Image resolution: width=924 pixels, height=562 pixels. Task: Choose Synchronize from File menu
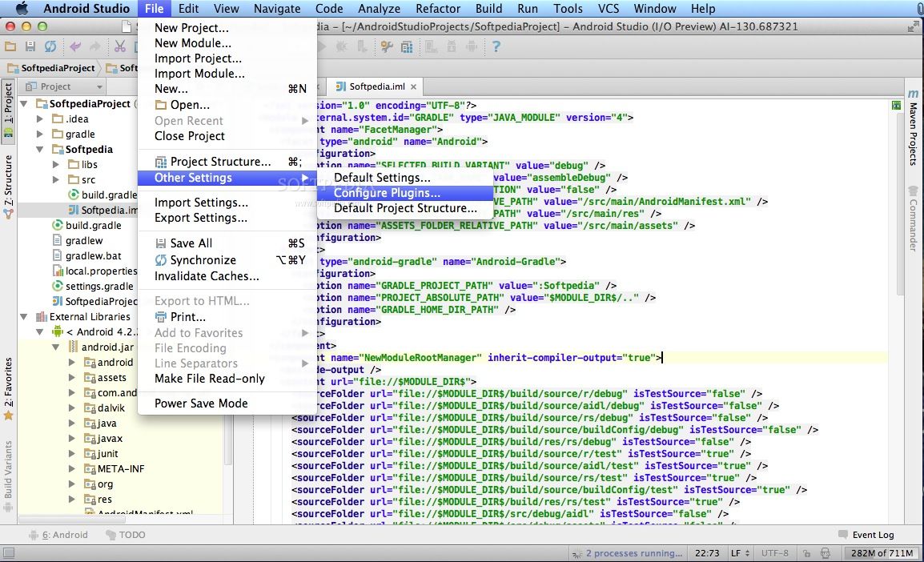pos(227,260)
